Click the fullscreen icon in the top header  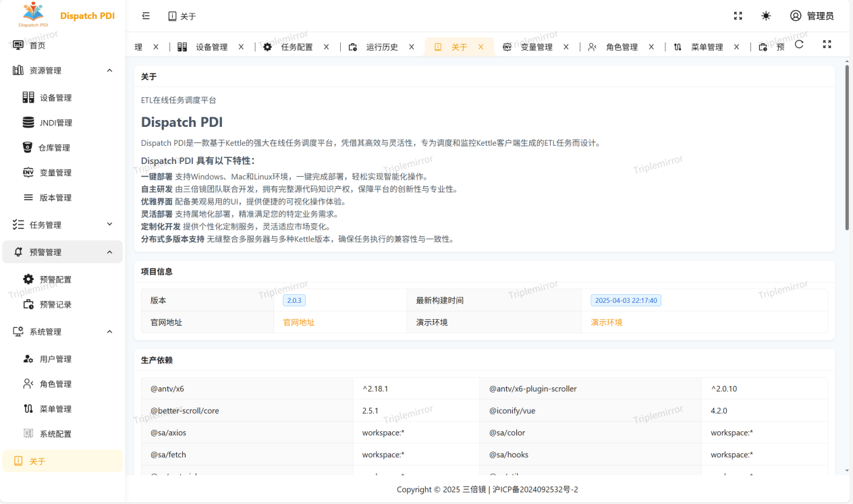coord(738,16)
